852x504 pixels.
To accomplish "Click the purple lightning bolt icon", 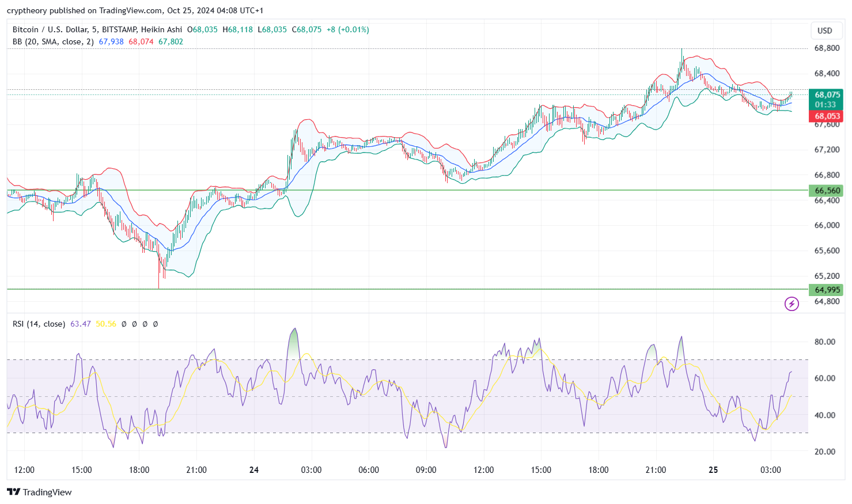I will [x=792, y=304].
